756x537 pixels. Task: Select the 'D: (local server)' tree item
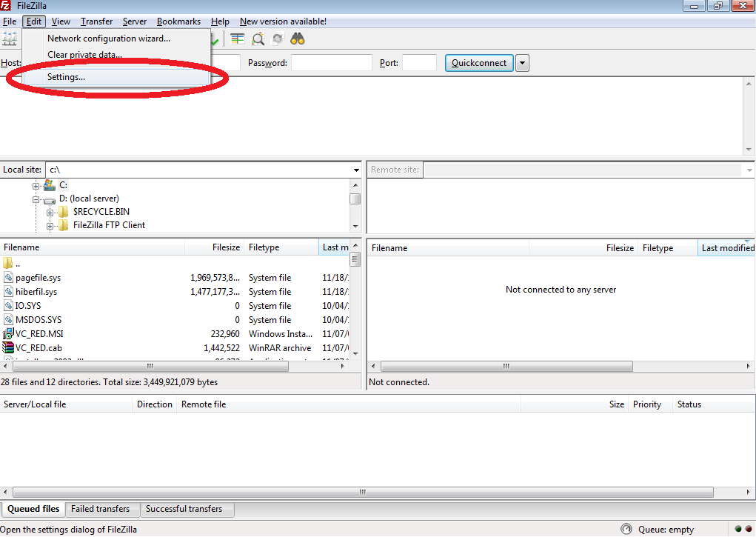(89, 199)
